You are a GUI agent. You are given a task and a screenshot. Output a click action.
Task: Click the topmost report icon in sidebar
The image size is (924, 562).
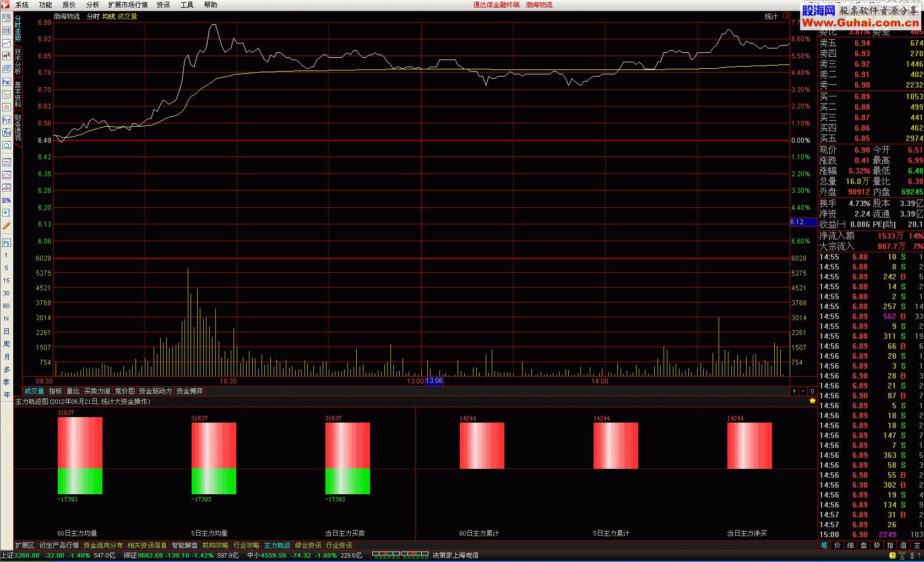coord(7,18)
